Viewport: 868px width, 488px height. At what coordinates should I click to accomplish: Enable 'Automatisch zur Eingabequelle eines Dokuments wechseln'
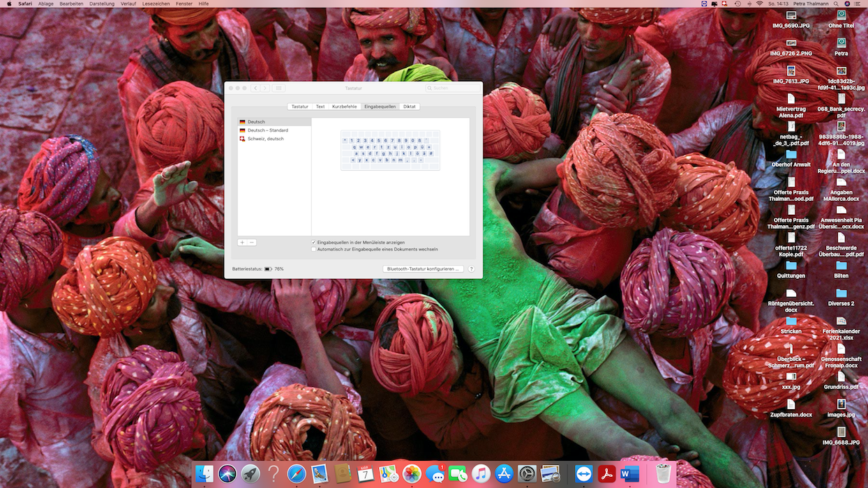pos(314,249)
